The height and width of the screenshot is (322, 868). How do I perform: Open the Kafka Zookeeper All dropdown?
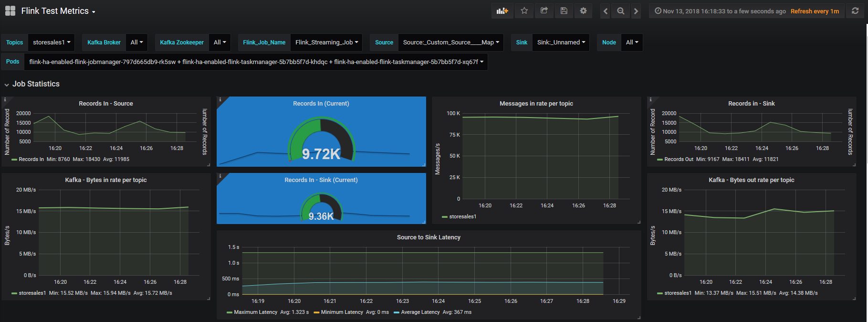(x=220, y=43)
